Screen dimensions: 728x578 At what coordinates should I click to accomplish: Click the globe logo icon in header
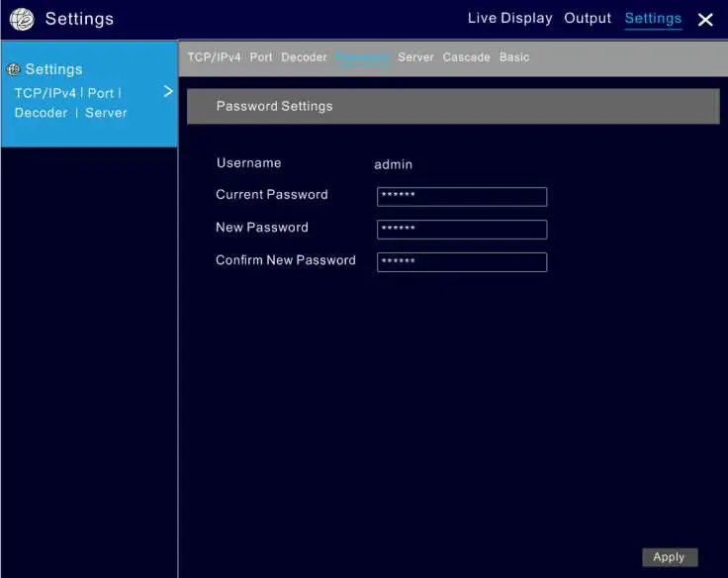[x=22, y=19]
